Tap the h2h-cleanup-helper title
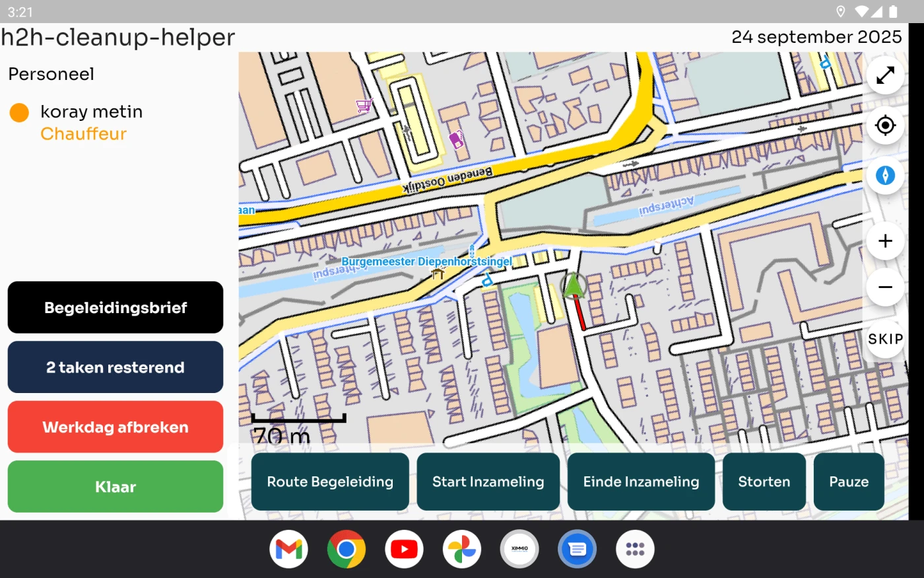The image size is (924, 578). point(117,38)
